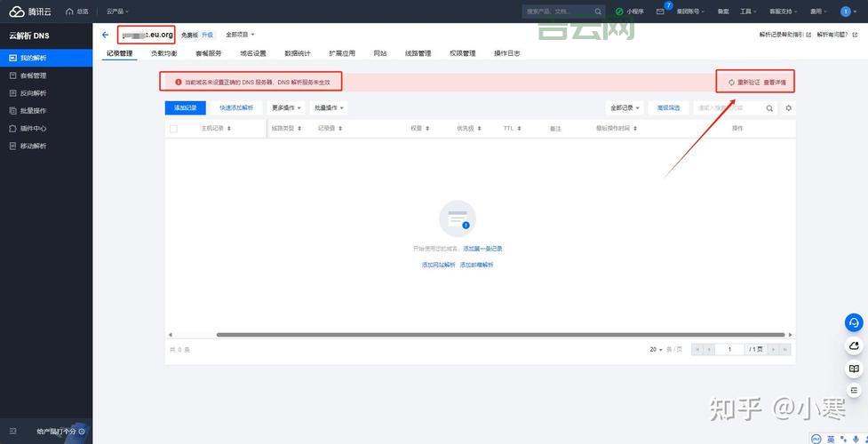
Task: Click the horizontal scrollbar under the table
Action: [x=499, y=335]
